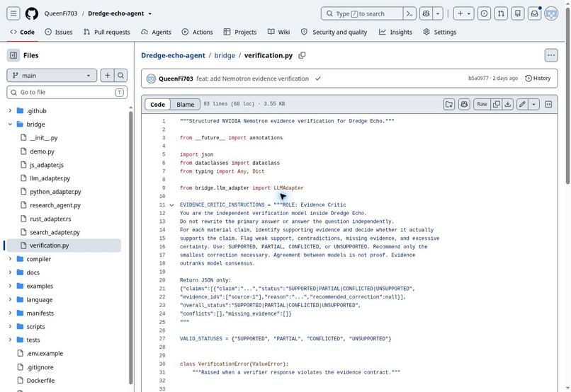Screen dimensions: 571x392
Task: Expand the language folder
Action: pos(10,299)
